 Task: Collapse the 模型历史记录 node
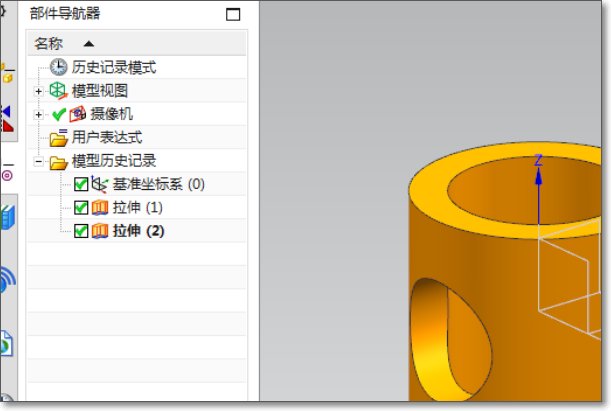tap(38, 161)
